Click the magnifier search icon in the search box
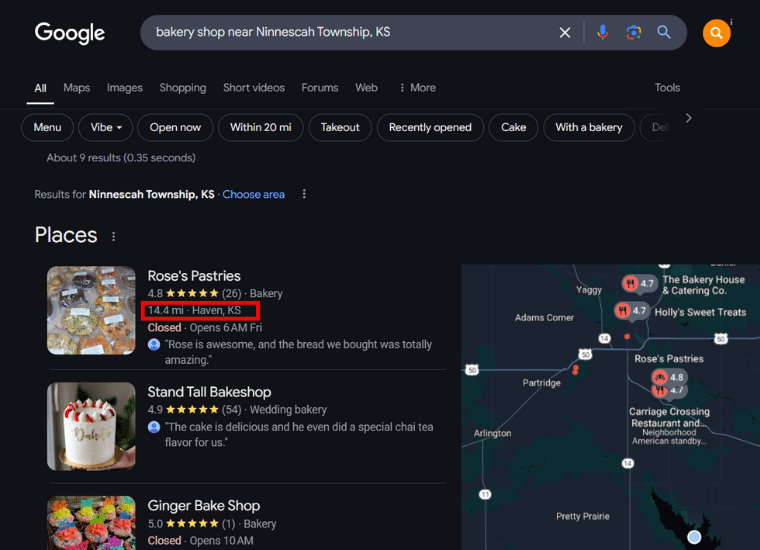This screenshot has width=760, height=550. (664, 32)
